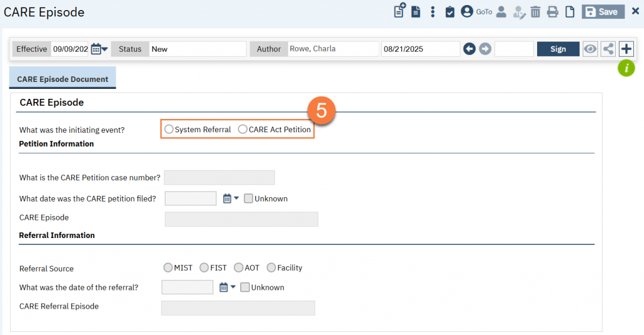This screenshot has width=644, height=335.
Task: Click the green info icon
Action: (x=626, y=68)
